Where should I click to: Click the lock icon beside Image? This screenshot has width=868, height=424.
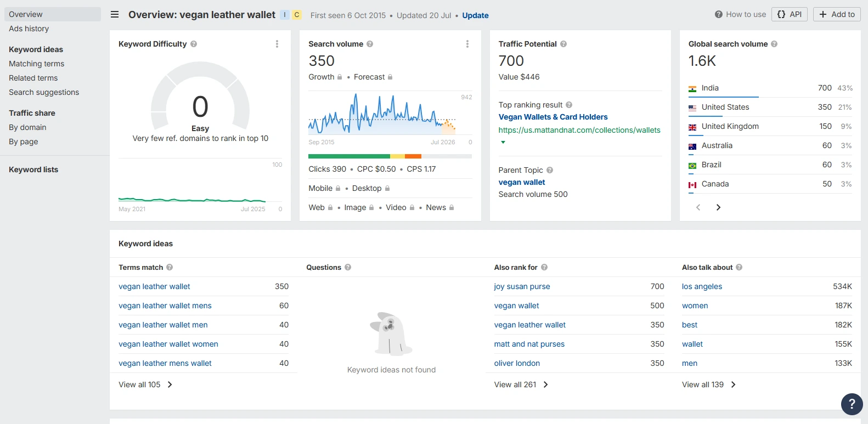point(371,207)
